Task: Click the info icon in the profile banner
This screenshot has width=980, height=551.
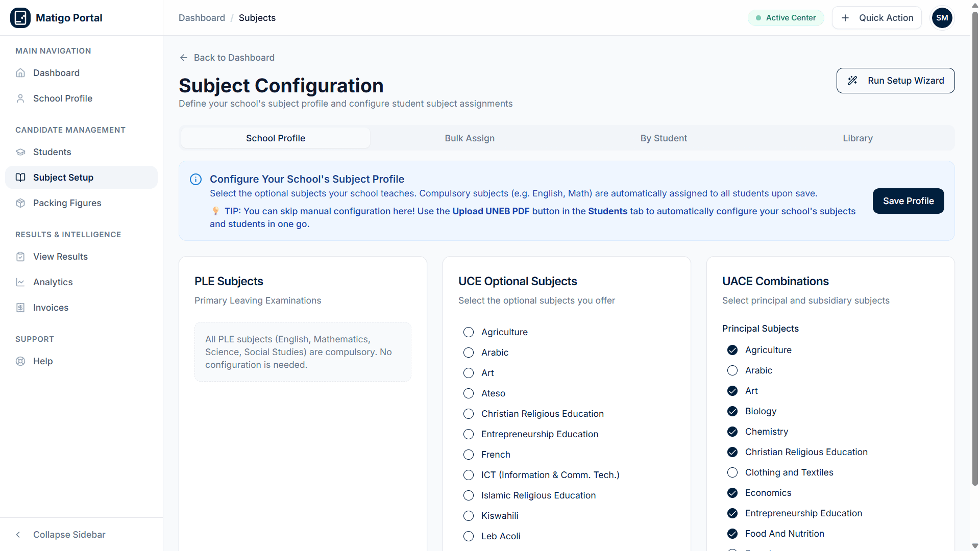Action: pos(195,179)
